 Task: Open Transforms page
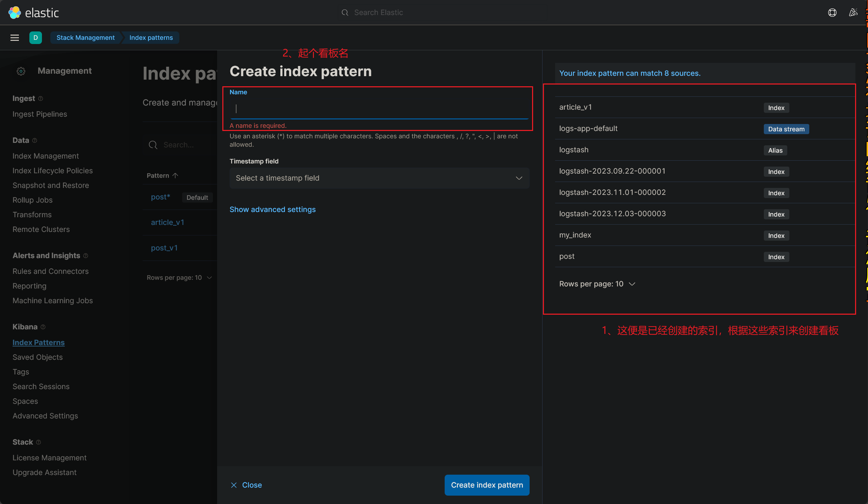point(32,215)
